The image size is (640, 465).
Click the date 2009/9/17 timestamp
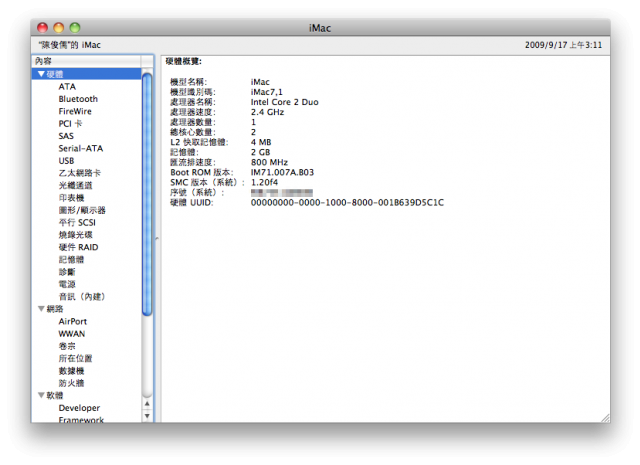tap(563, 45)
